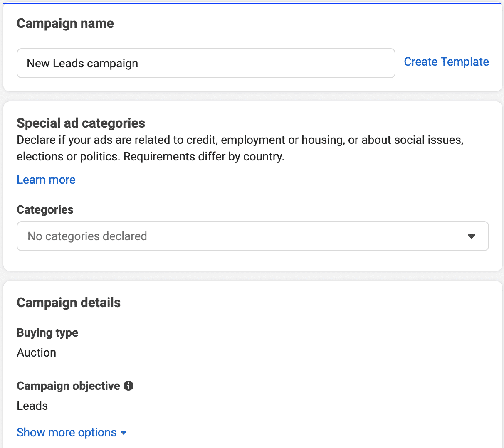Select the Campaign details heading
This screenshot has height=448, width=504.
69,303
